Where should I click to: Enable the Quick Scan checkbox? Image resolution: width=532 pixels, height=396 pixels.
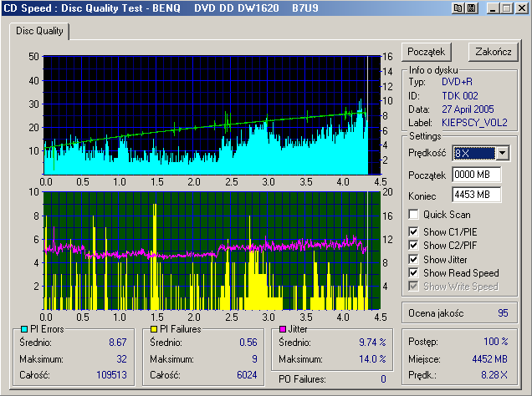413,215
